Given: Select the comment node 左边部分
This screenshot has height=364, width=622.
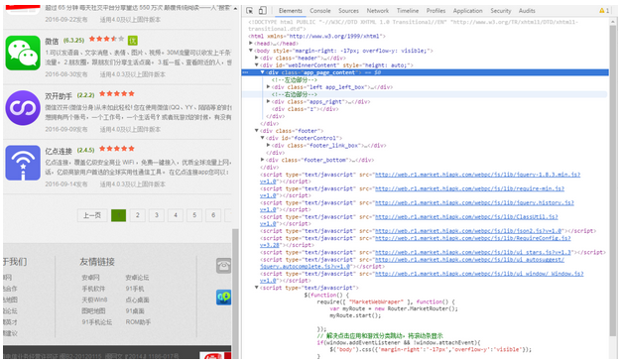Looking at the screenshot, I should coord(295,79).
